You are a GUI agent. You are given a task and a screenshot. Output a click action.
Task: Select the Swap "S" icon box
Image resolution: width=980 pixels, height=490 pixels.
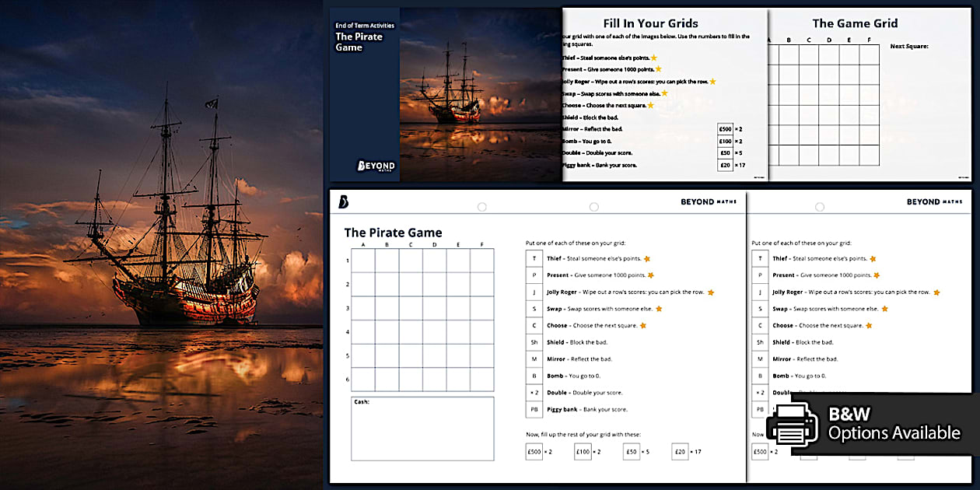[534, 308]
